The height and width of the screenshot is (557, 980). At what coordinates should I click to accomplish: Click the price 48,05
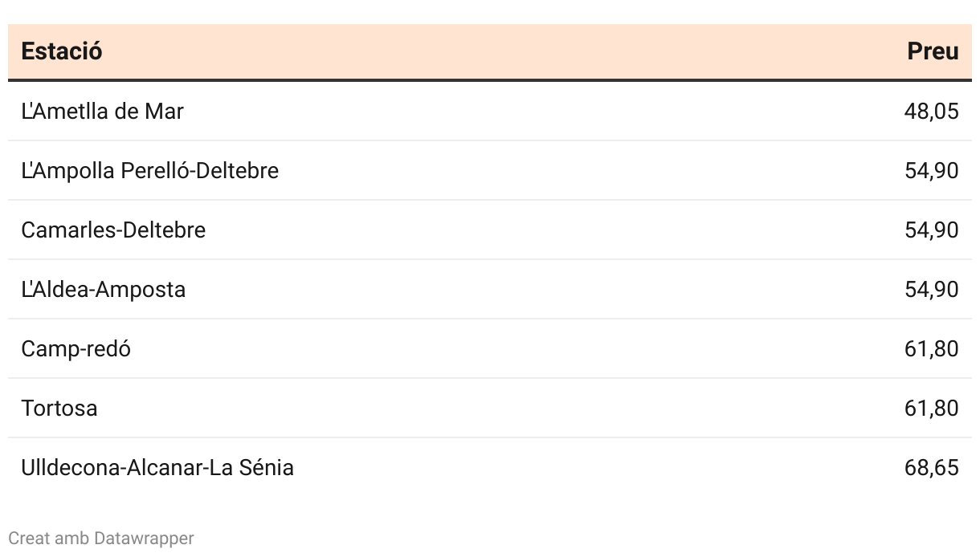(931, 111)
